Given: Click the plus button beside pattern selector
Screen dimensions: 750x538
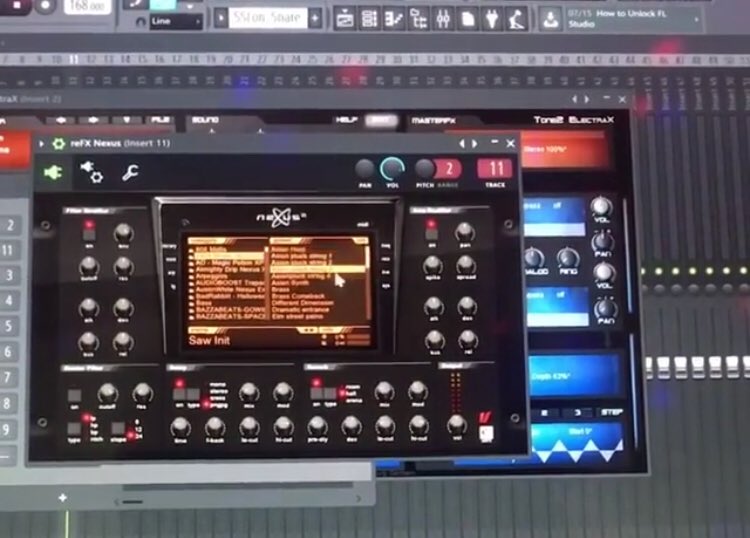Looking at the screenshot, I should pos(315,19).
